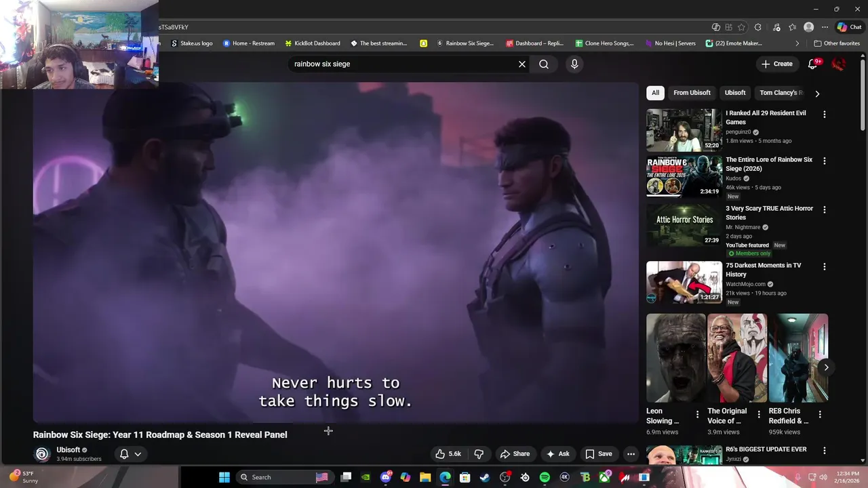Open Discord from the taskbar
The width and height of the screenshot is (868, 488).
(x=386, y=477)
